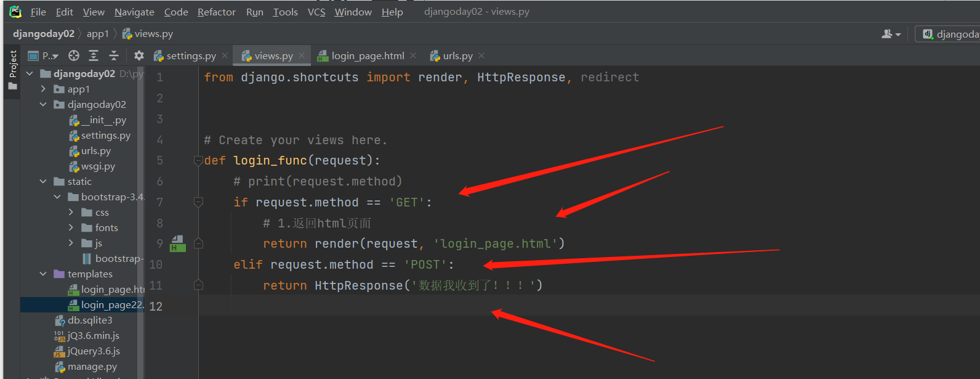Open the VCS menu
The width and height of the screenshot is (980, 379).
pos(316,12)
